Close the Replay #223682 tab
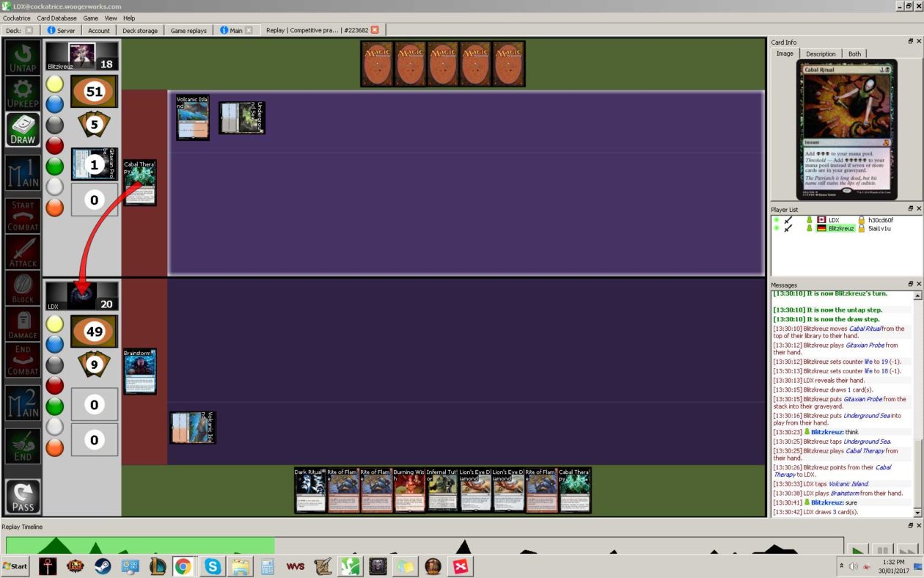Screen dimensions: 924x578 click(x=375, y=30)
